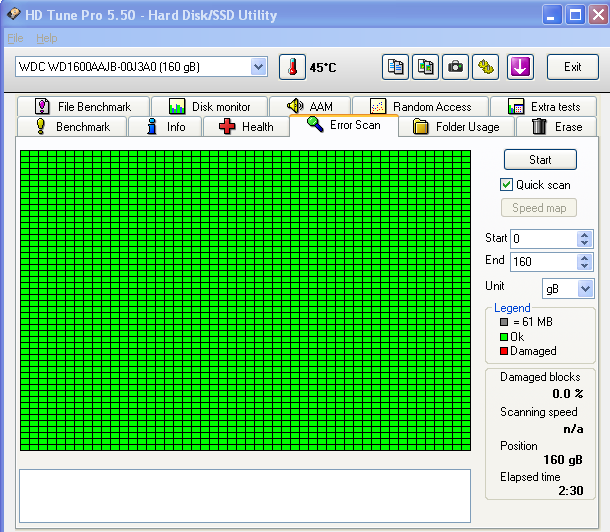This screenshot has width=610, height=532.
Task: Open the File menu
Action: coord(15,38)
